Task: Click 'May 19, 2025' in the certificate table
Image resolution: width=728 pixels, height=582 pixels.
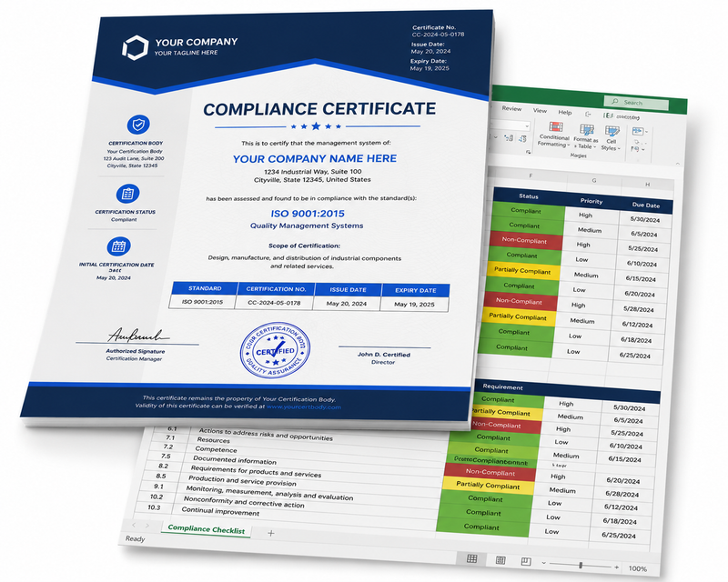Action: [414, 305]
